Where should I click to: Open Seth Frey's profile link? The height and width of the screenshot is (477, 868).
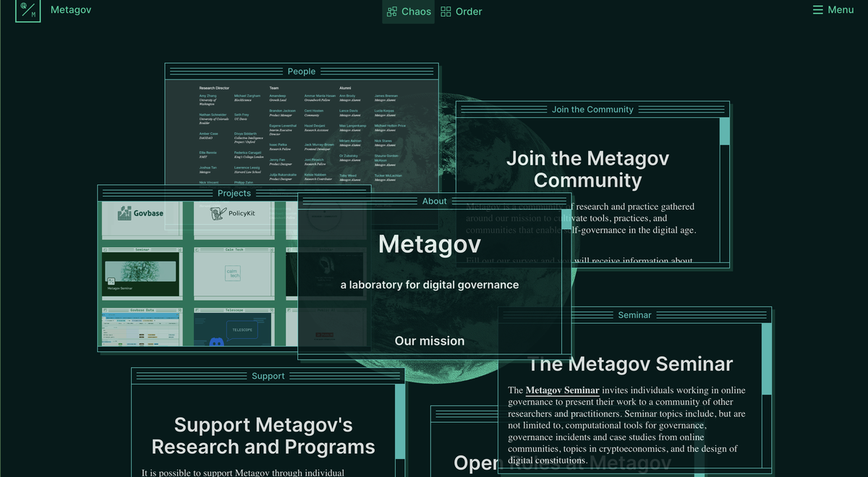pyautogui.click(x=242, y=115)
